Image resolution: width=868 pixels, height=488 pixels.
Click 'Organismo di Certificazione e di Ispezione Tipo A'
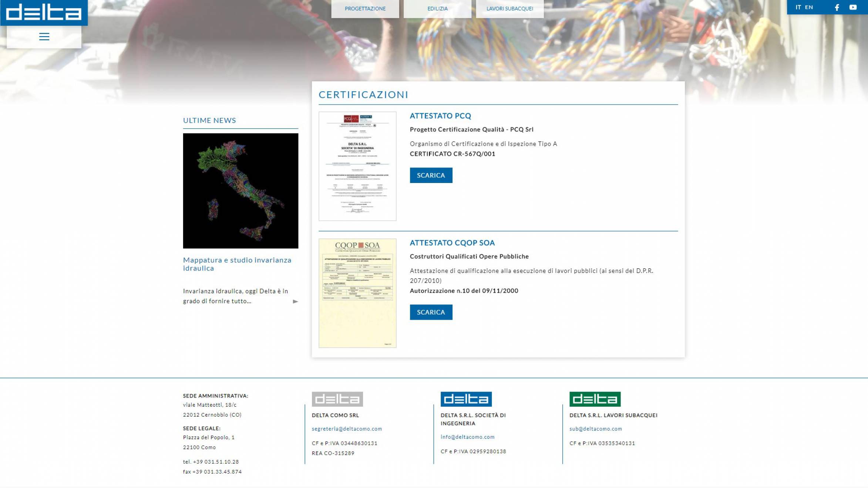483,144
